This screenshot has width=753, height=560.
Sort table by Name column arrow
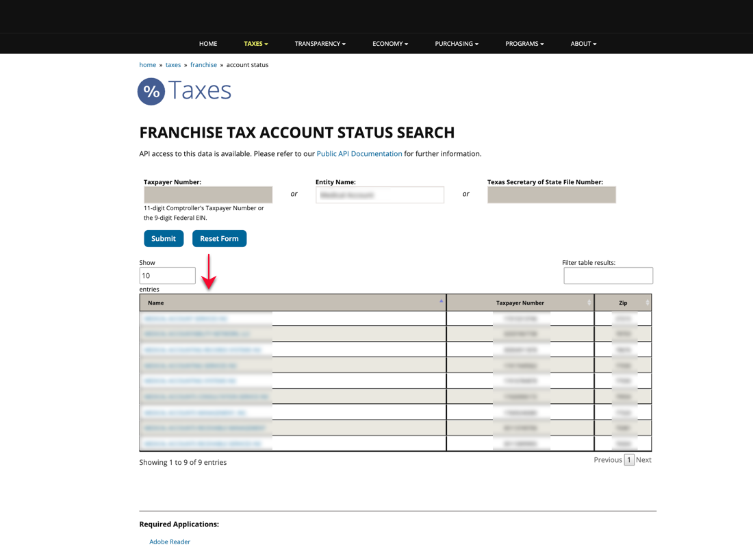click(441, 301)
